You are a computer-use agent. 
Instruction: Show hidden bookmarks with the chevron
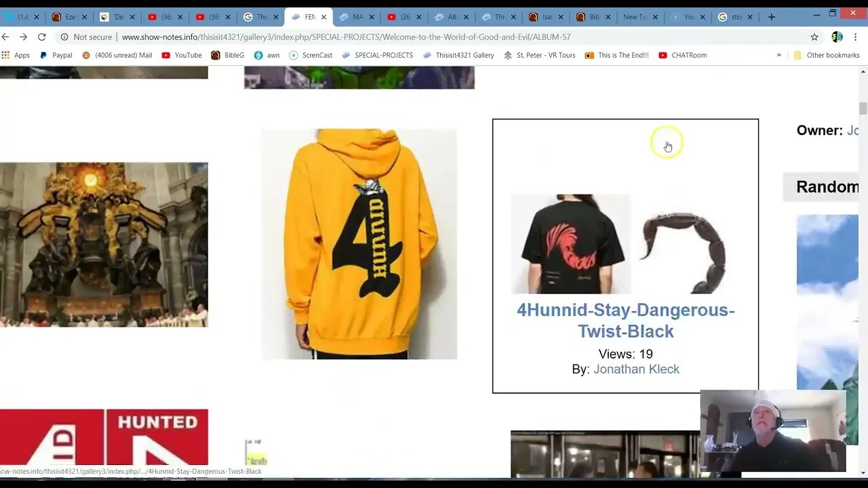(x=778, y=55)
